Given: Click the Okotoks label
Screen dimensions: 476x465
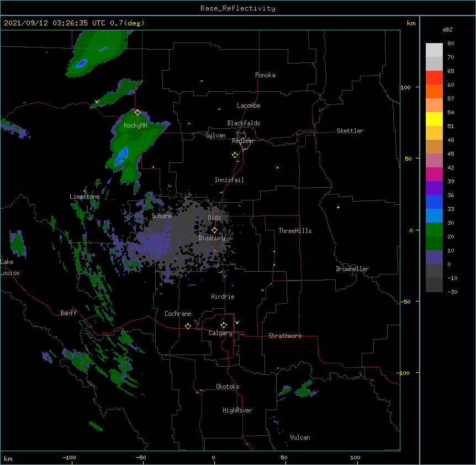Looking at the screenshot, I should click(228, 387).
